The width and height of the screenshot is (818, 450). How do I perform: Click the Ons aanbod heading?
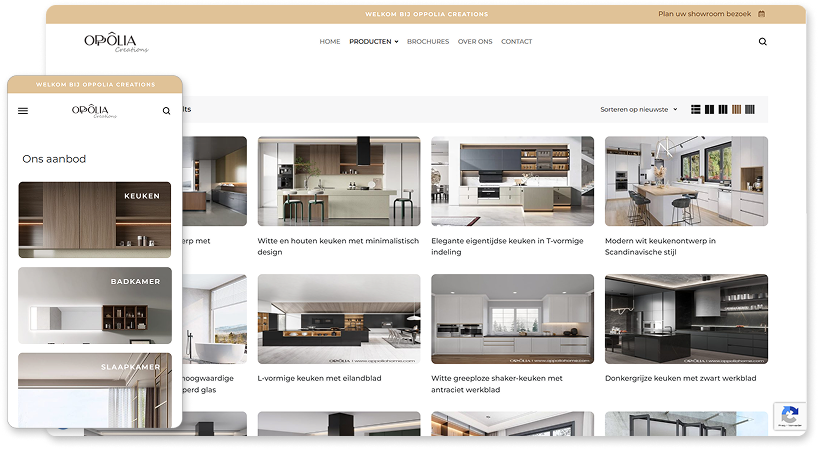click(54, 159)
